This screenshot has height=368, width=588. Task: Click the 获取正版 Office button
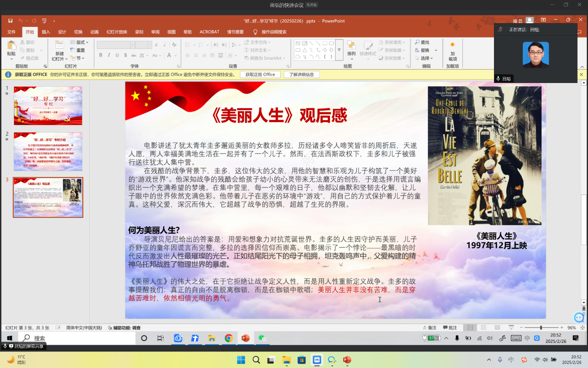tap(260, 74)
